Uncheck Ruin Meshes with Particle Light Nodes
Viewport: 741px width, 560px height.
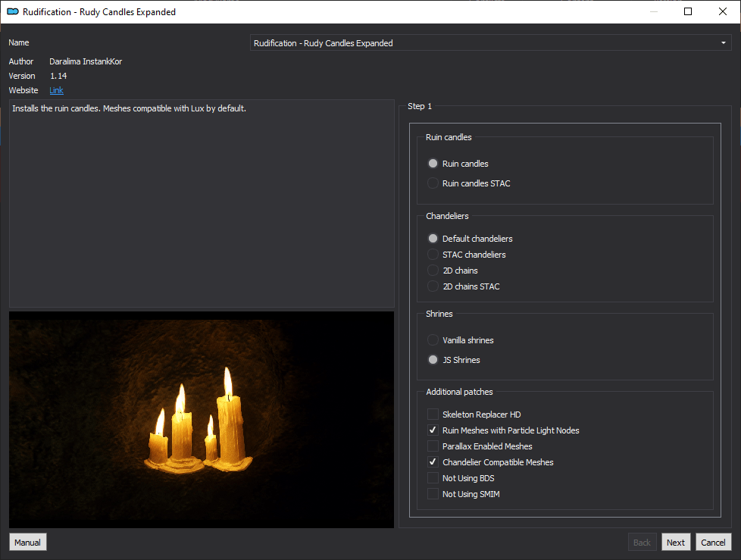coord(433,430)
